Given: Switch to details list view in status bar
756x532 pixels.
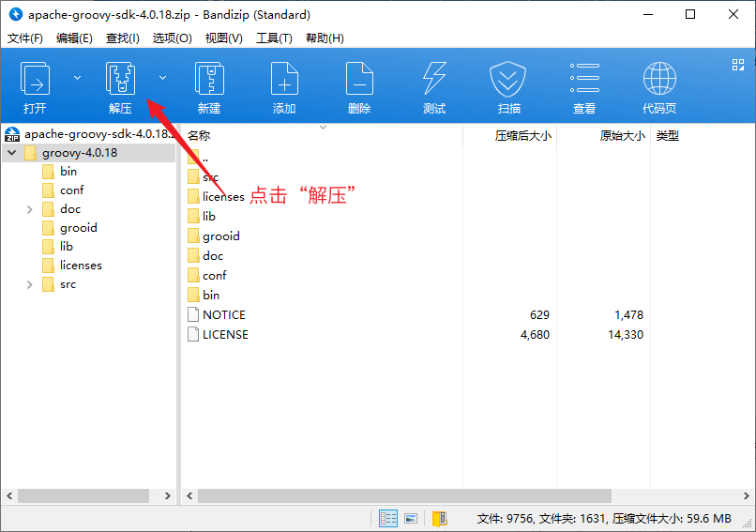Looking at the screenshot, I should coord(388,519).
